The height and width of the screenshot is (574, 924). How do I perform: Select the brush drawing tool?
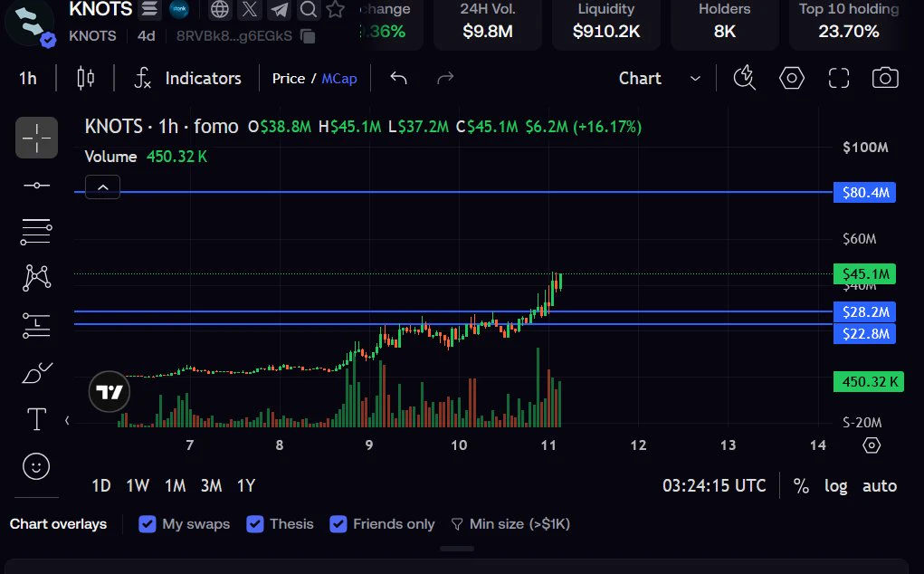coord(36,373)
